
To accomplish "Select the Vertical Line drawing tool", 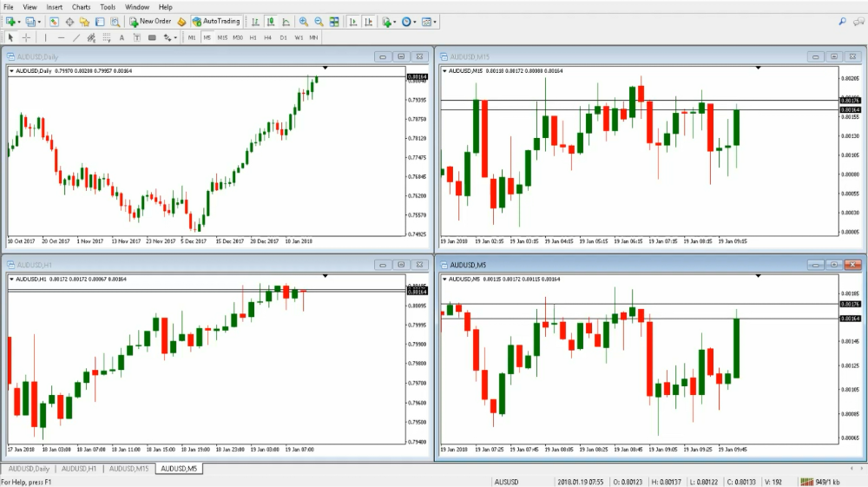I will tap(45, 37).
